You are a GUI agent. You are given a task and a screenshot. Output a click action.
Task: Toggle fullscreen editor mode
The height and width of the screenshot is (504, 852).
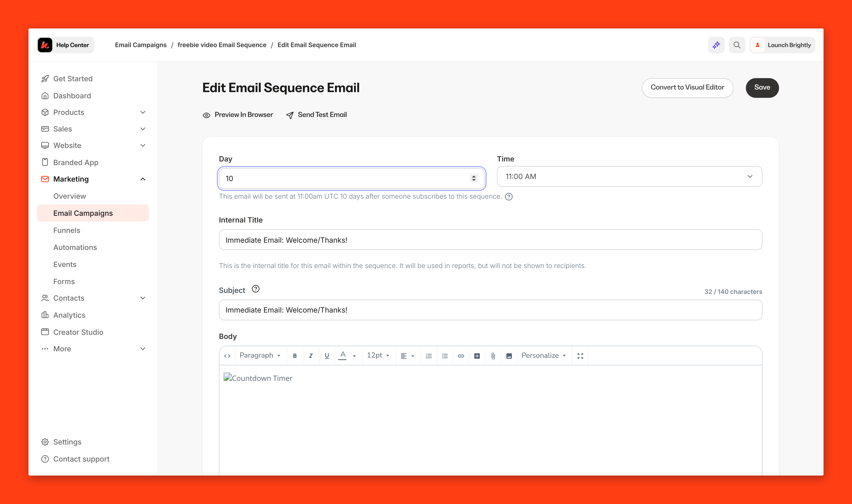click(580, 355)
